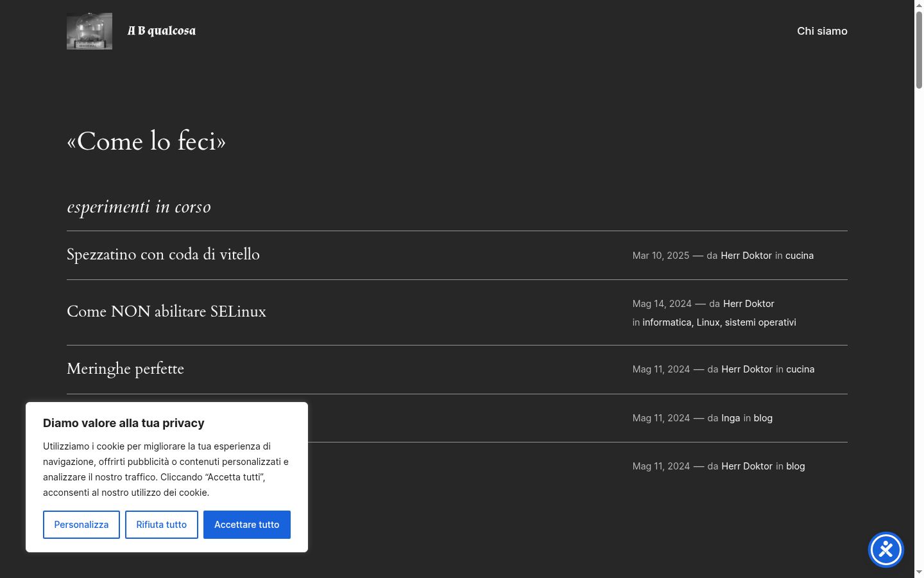Screen dimensions: 924x578
Task: Open the informatica category link
Action: click(x=667, y=322)
